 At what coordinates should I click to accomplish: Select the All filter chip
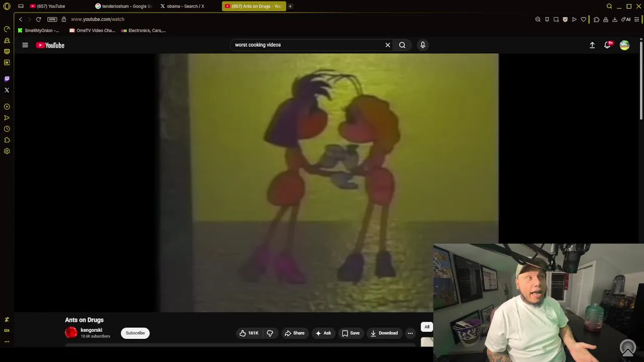coord(427,327)
